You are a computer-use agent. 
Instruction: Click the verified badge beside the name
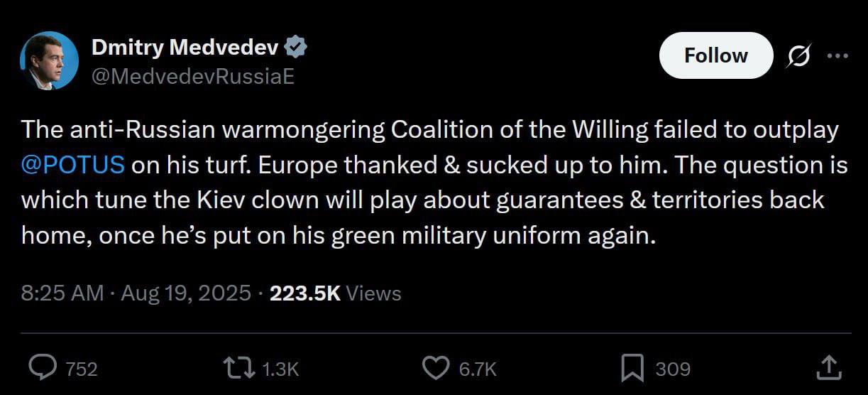click(x=296, y=48)
